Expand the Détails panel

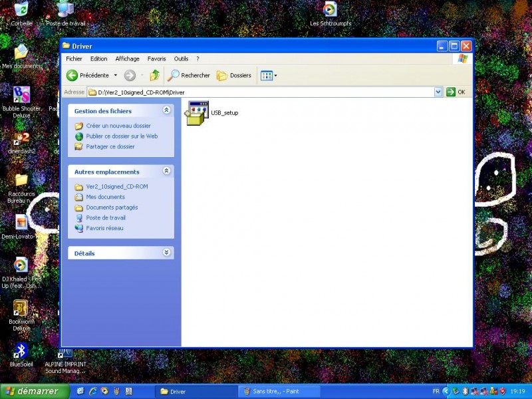click(x=166, y=253)
